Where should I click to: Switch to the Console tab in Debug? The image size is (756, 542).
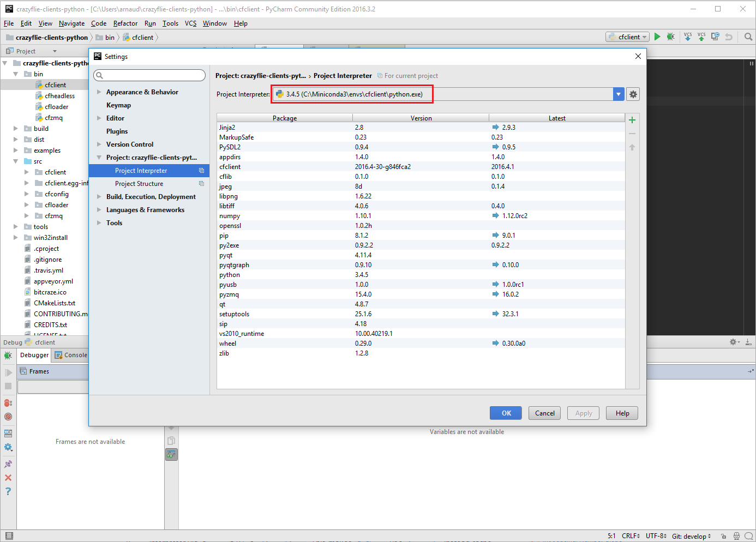tap(71, 355)
